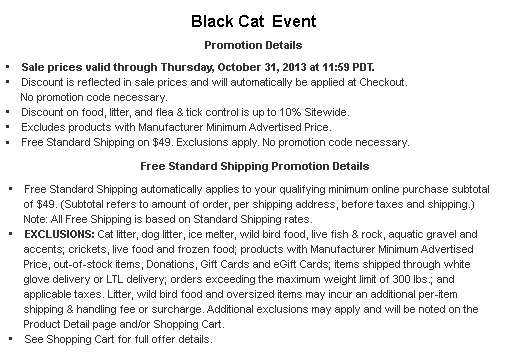The width and height of the screenshot is (508, 360).
Task: Click No promotion code necessary text line
Action: (94, 97)
